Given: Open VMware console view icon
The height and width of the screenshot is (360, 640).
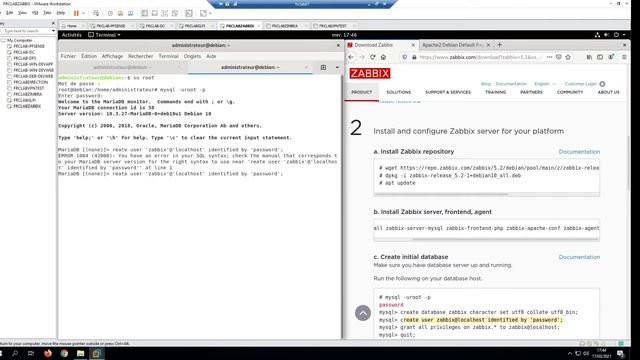Looking at the screenshot, I should pos(189,13).
